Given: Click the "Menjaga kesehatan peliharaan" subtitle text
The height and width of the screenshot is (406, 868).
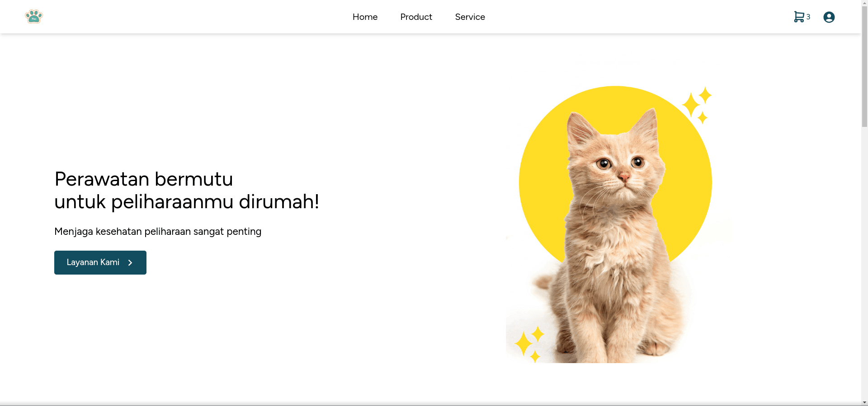Looking at the screenshot, I should 157,232.
